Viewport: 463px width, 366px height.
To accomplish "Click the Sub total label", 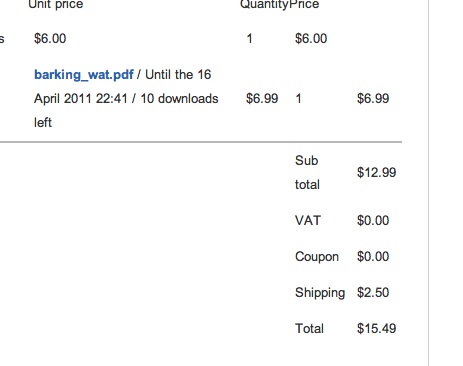I will click(307, 173).
